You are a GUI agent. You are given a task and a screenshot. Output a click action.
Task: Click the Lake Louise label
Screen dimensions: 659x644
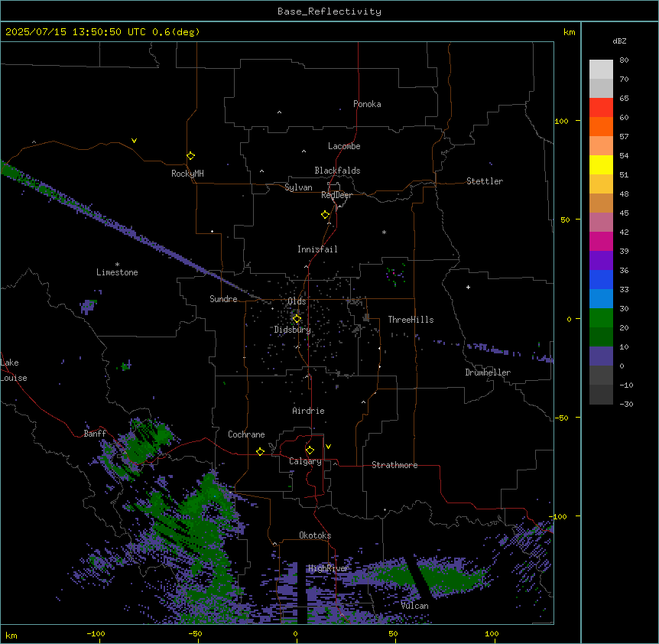click(14, 370)
